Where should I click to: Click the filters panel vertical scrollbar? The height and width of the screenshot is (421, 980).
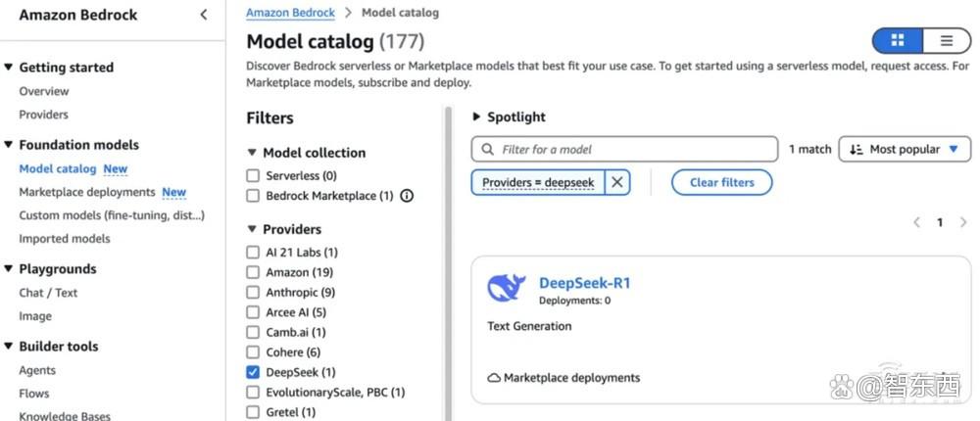[448, 262]
